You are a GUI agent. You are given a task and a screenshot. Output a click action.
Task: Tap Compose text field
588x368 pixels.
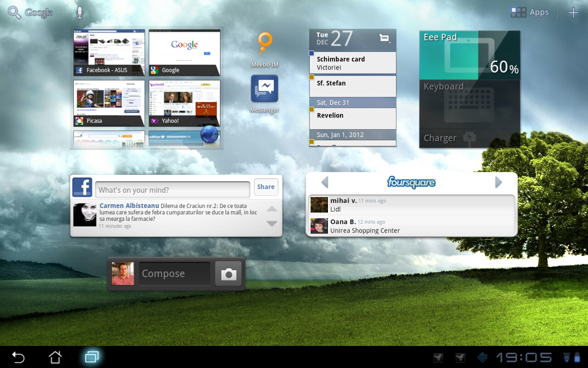click(175, 274)
